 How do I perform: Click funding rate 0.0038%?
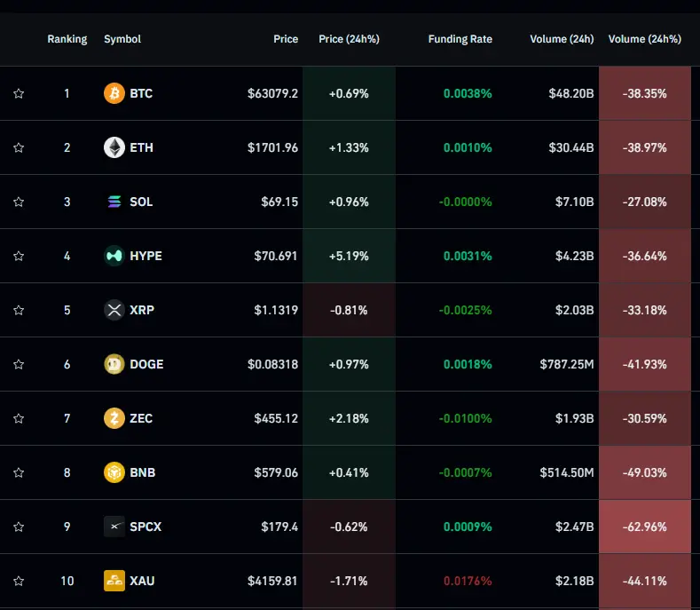point(468,93)
